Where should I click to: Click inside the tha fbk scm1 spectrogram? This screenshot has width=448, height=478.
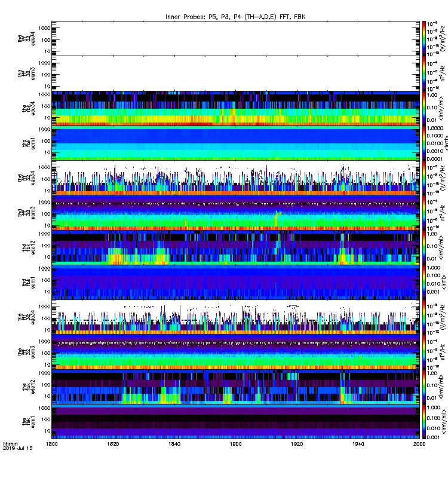point(235,143)
